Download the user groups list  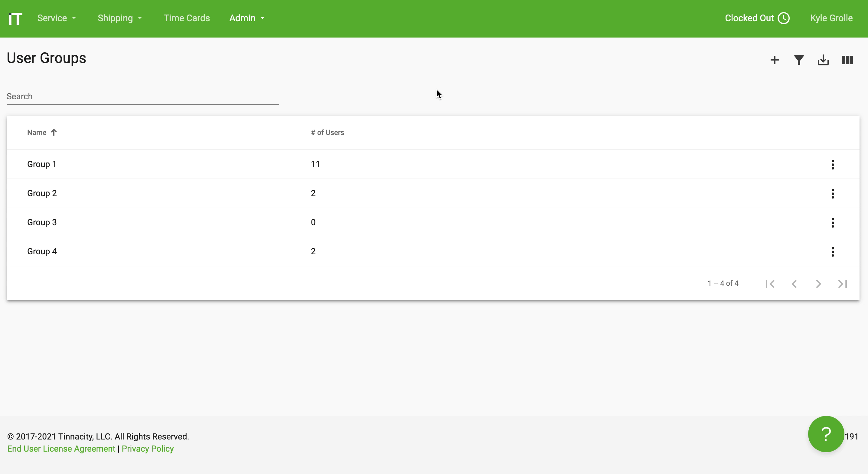823,60
